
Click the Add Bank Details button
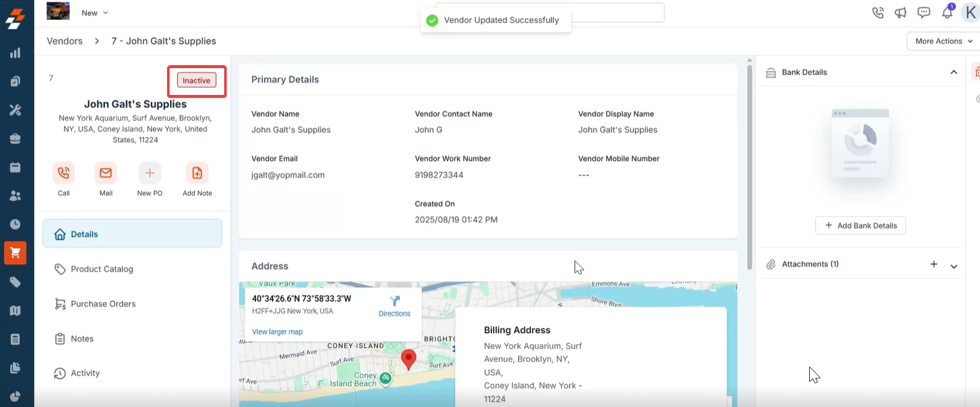[860, 225]
